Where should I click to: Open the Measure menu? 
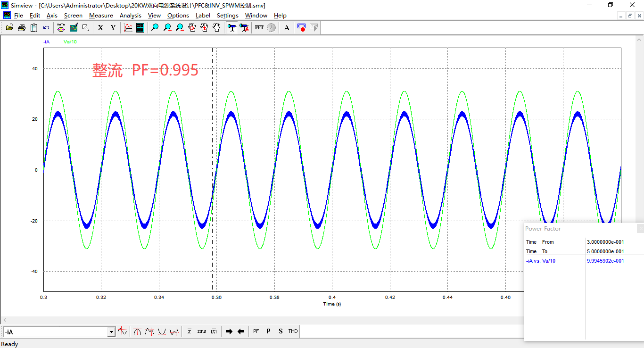(101, 15)
